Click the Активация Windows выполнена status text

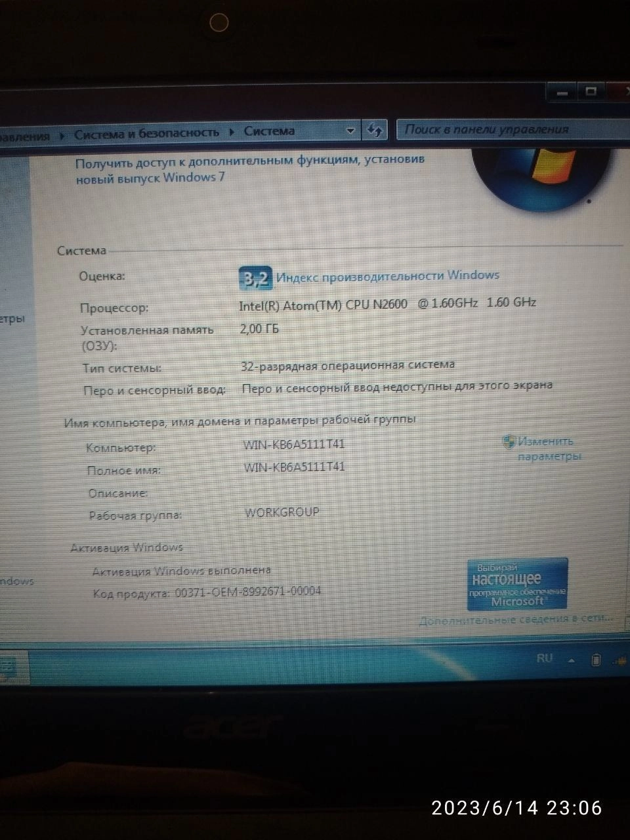182,571
